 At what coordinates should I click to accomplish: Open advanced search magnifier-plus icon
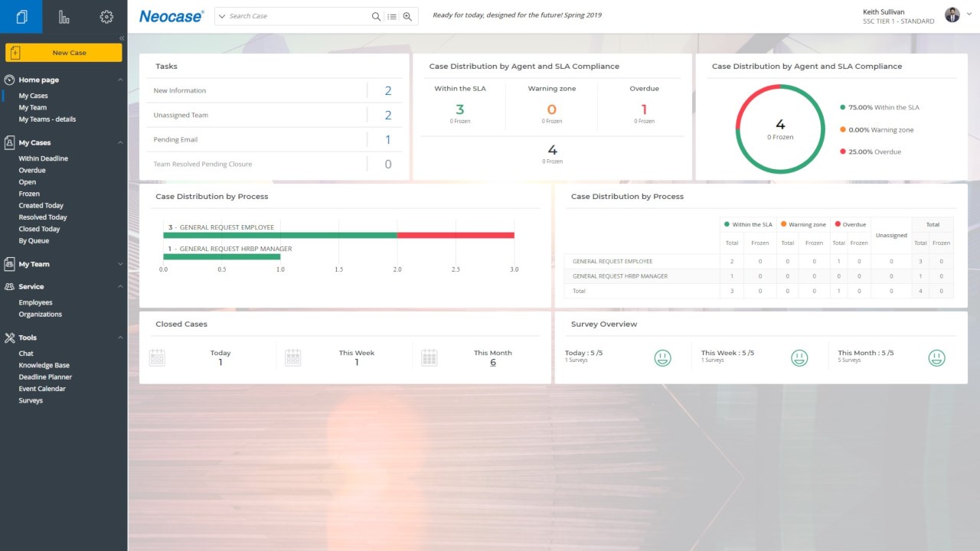coord(407,16)
